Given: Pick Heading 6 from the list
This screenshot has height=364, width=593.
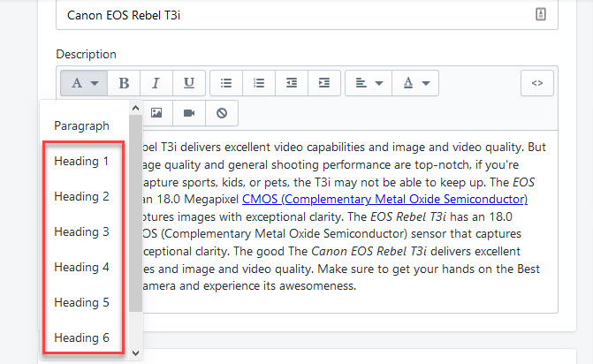Looking at the screenshot, I should (81, 337).
